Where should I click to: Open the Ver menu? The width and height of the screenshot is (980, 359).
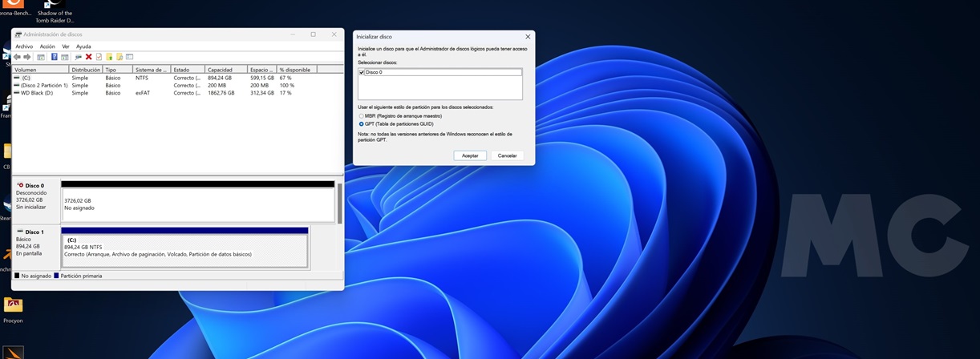click(x=66, y=46)
